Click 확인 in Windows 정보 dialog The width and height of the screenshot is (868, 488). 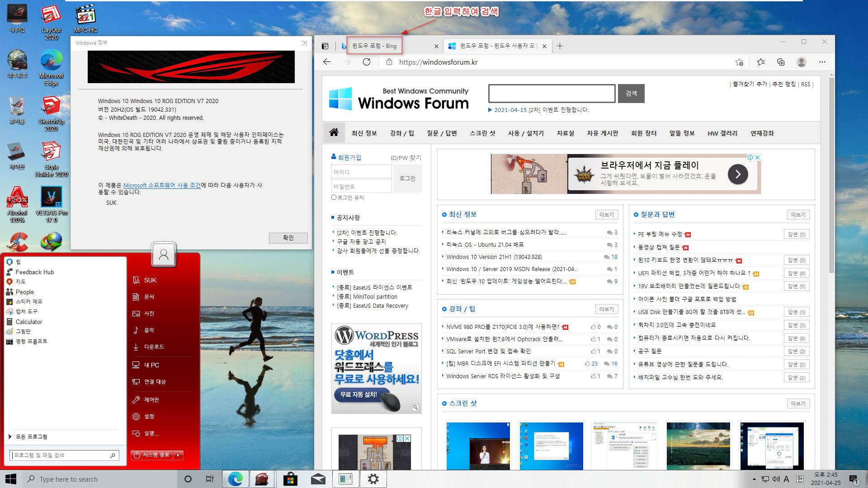pyautogui.click(x=288, y=238)
